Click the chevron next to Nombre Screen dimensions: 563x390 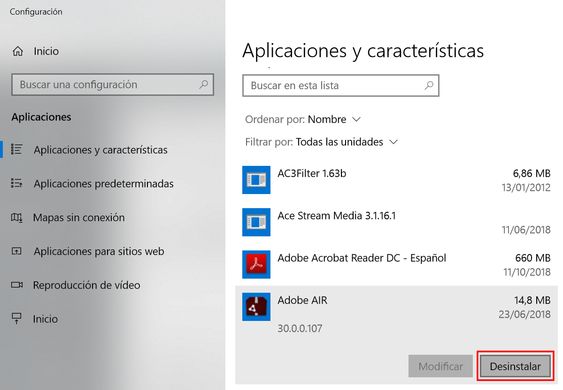(356, 119)
